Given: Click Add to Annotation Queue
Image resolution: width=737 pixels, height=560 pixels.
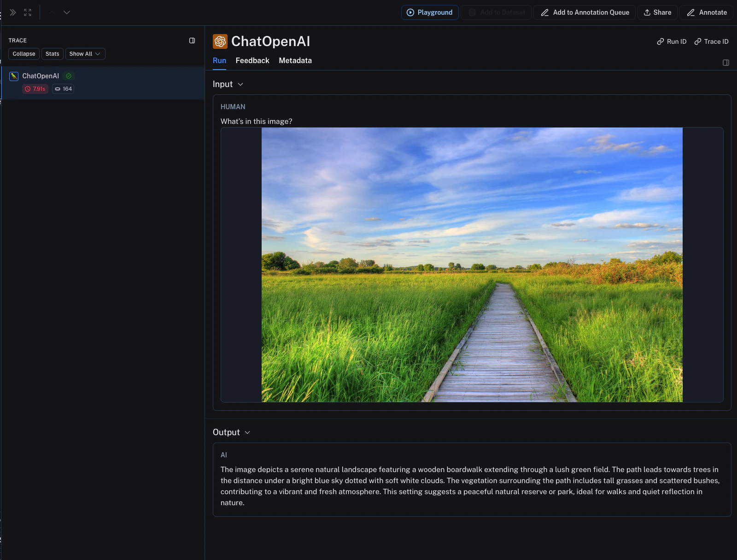Looking at the screenshot, I should [x=585, y=12].
